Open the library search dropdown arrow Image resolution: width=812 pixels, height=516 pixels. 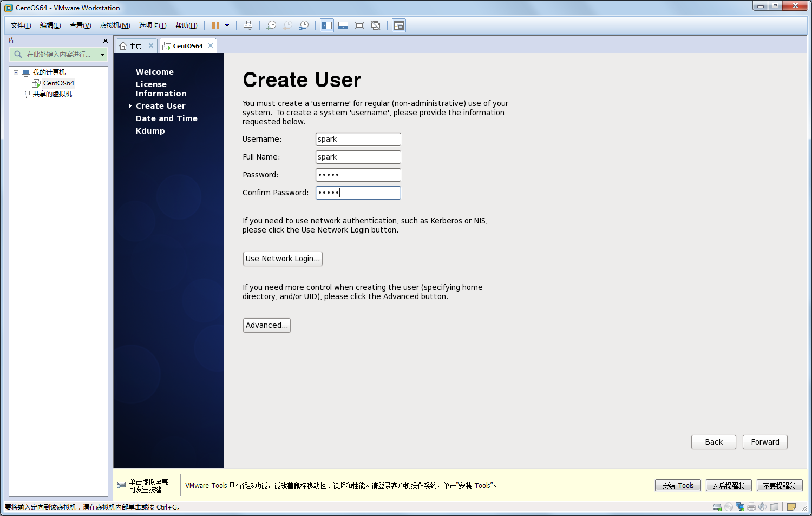tap(102, 54)
